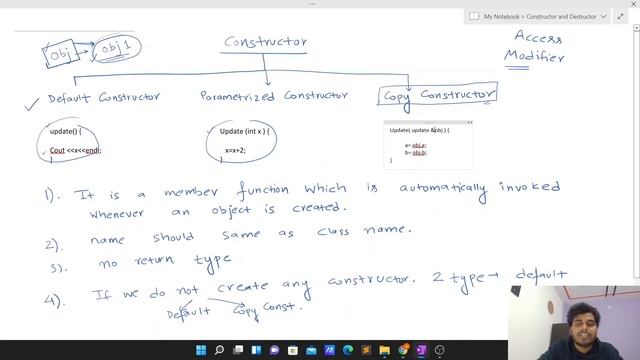Expand the notebook navigation chevron dropdown
This screenshot has width=640, height=360.
(603, 17)
